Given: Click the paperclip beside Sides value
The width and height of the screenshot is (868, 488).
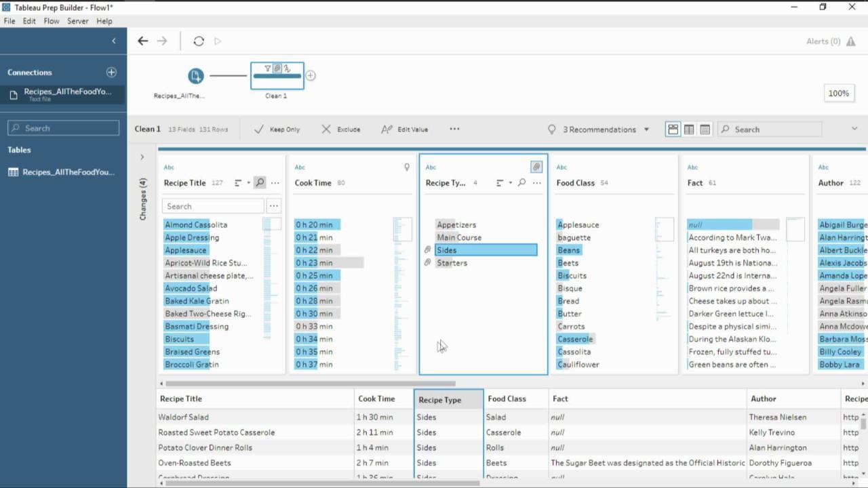Looking at the screenshot, I should (x=427, y=250).
